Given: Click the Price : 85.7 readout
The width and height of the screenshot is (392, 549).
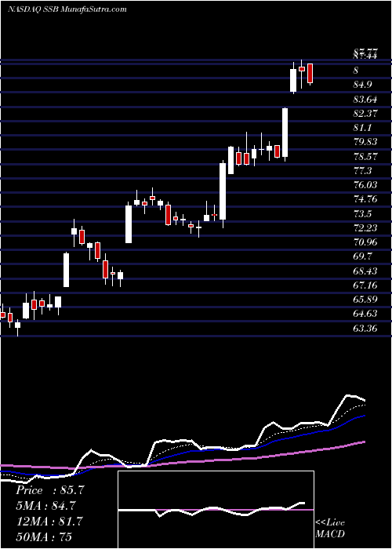Looking at the screenshot, I should (50, 490).
